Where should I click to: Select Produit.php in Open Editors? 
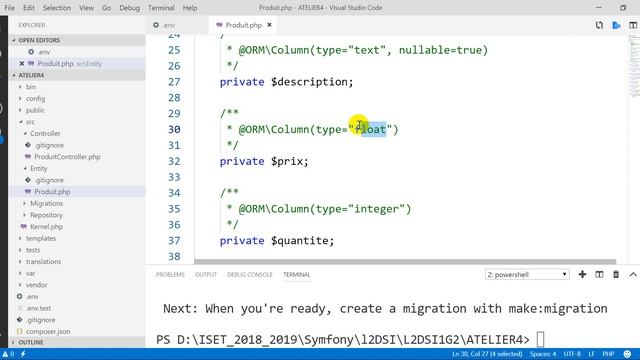[77, 64]
